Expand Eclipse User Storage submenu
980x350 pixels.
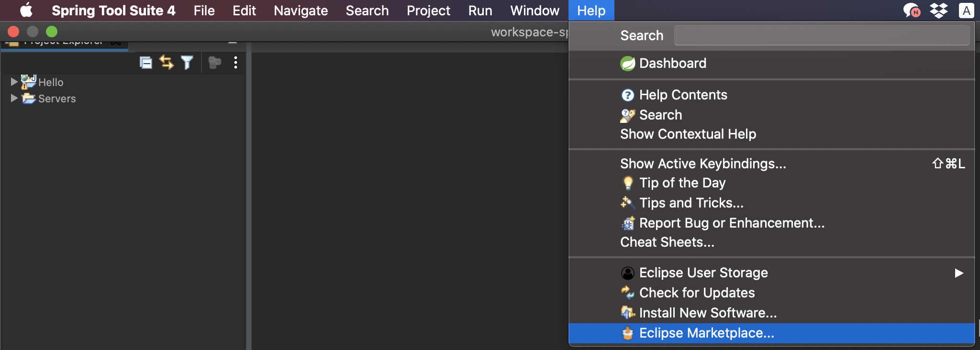[771, 273]
